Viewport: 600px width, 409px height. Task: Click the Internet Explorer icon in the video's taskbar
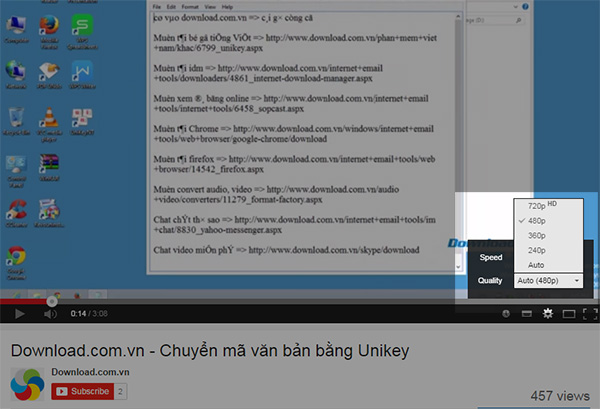16,295
